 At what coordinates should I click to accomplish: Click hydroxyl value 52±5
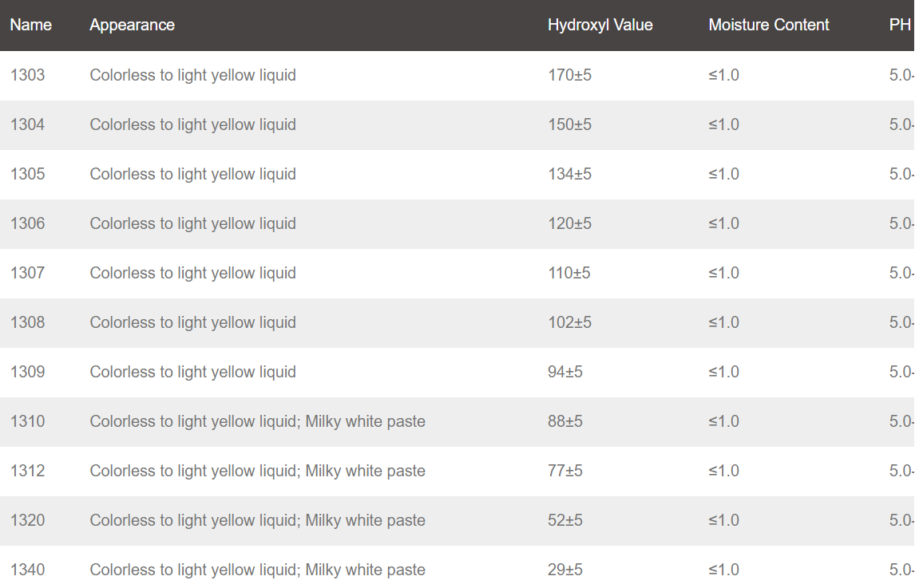[564, 520]
